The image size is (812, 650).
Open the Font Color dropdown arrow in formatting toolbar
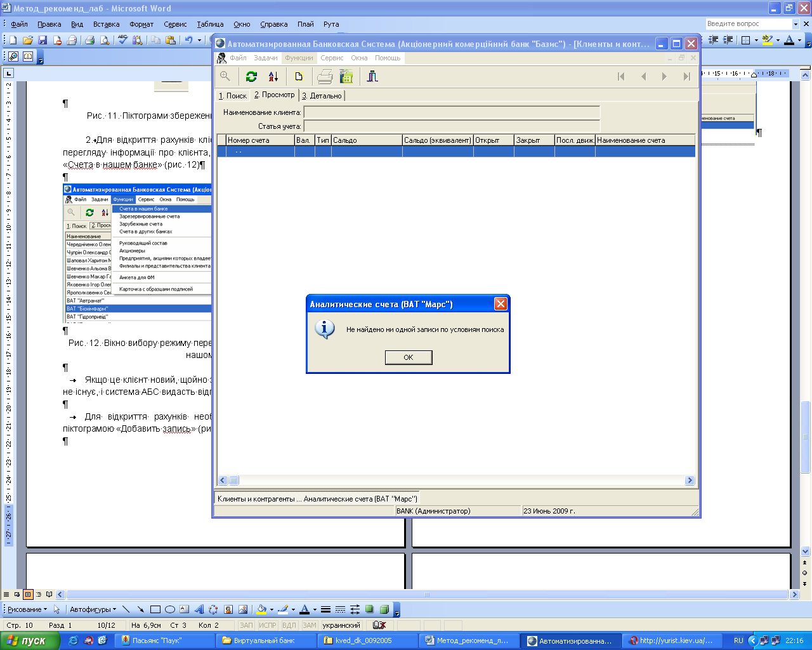[799, 40]
